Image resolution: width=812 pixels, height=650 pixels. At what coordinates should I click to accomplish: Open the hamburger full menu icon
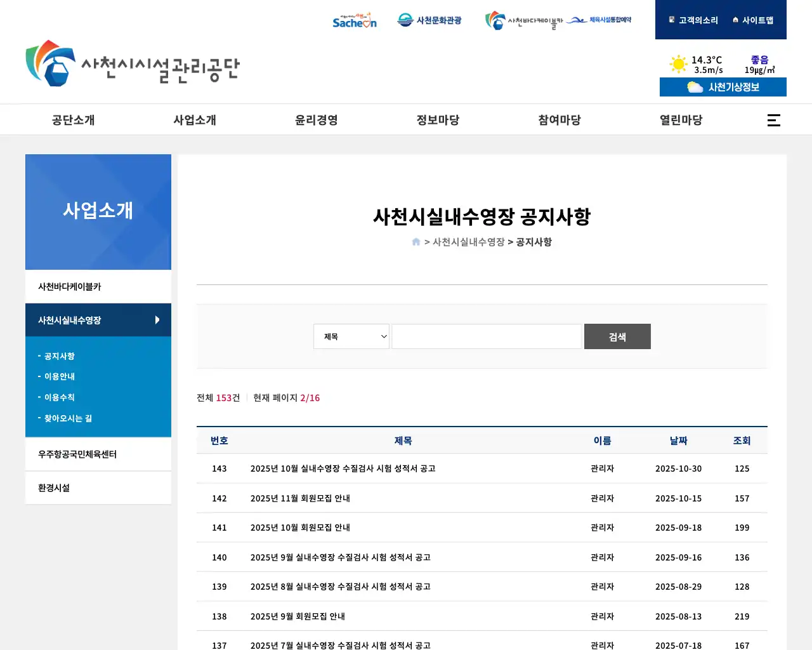coord(774,120)
